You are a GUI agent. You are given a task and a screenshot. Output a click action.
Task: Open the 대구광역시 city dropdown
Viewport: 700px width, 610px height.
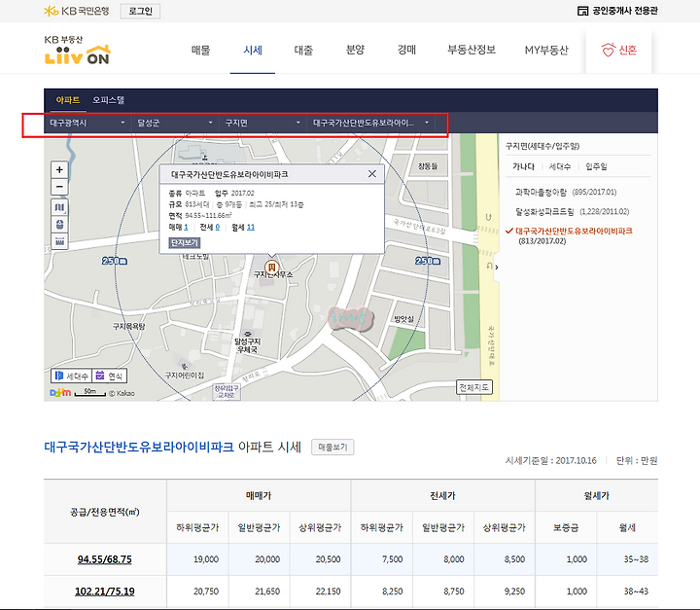[x=87, y=123]
